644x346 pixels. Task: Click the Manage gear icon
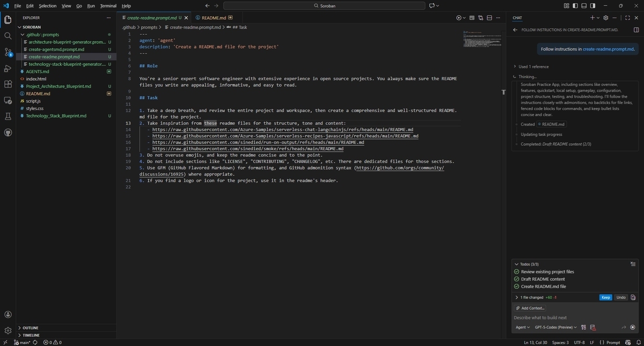pyautogui.click(x=8, y=330)
